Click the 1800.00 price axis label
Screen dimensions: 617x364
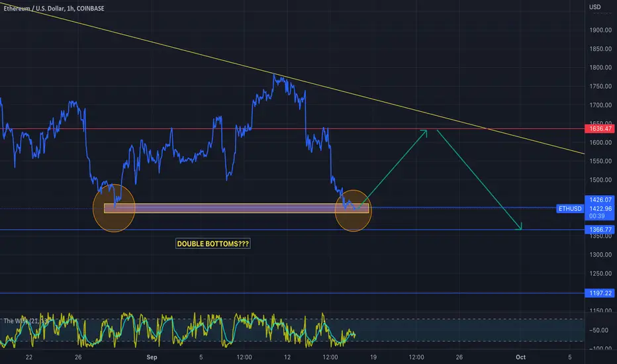[600, 68]
